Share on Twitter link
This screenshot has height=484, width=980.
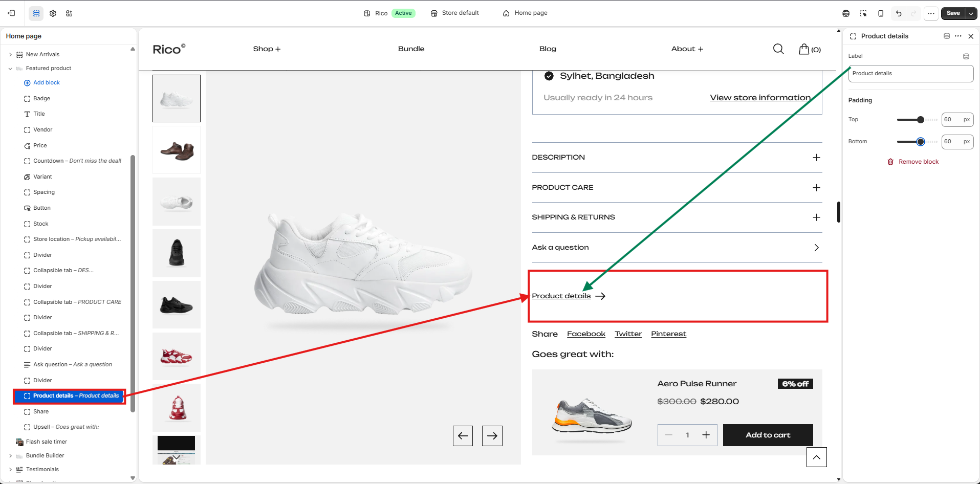pyautogui.click(x=628, y=334)
